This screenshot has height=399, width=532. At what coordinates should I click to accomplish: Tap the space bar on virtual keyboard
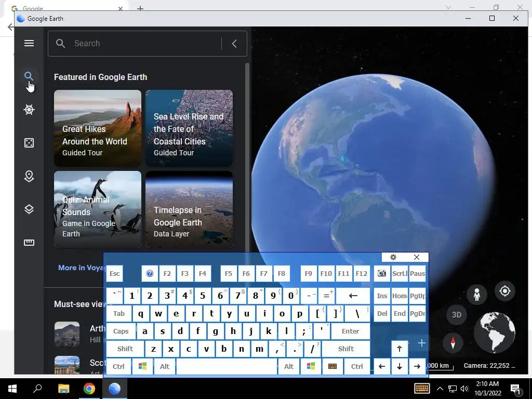pyautogui.click(x=227, y=366)
